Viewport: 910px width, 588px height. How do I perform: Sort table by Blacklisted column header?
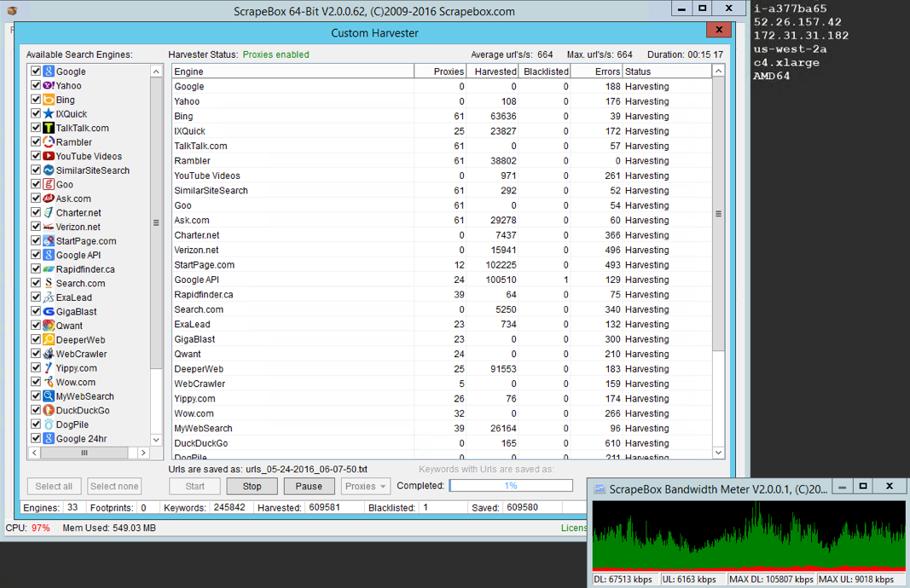(544, 72)
